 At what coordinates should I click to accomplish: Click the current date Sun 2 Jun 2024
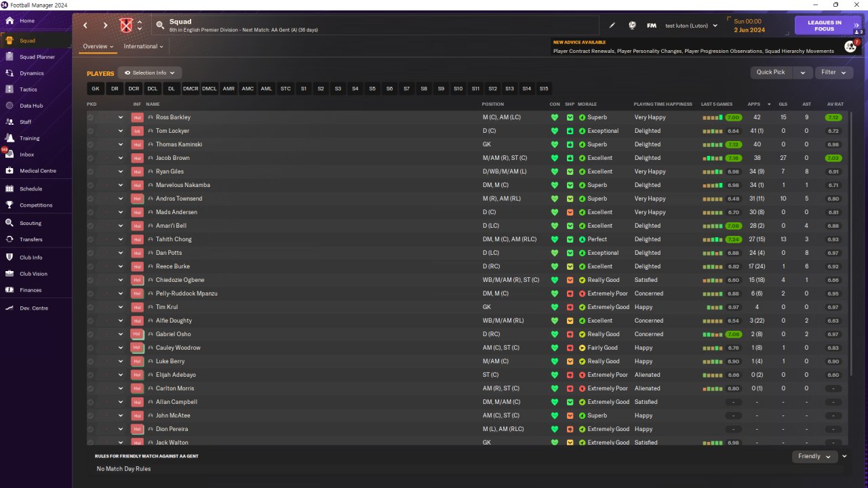749,26
